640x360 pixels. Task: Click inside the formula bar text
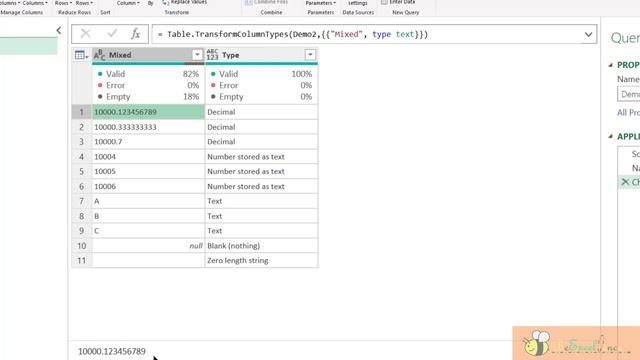tap(293, 34)
